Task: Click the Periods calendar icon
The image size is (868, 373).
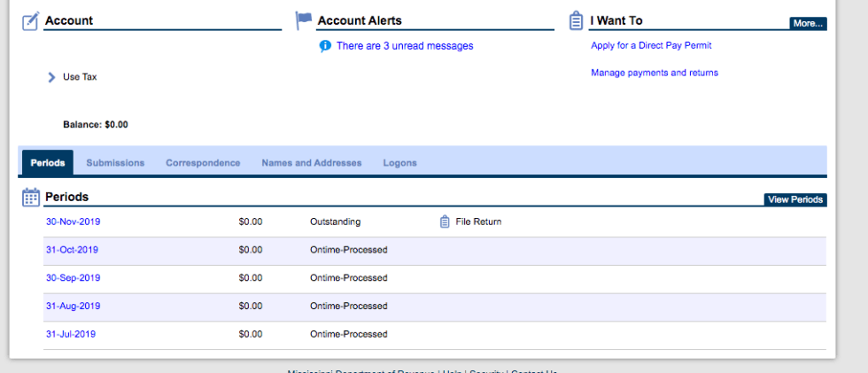Action: 30,197
